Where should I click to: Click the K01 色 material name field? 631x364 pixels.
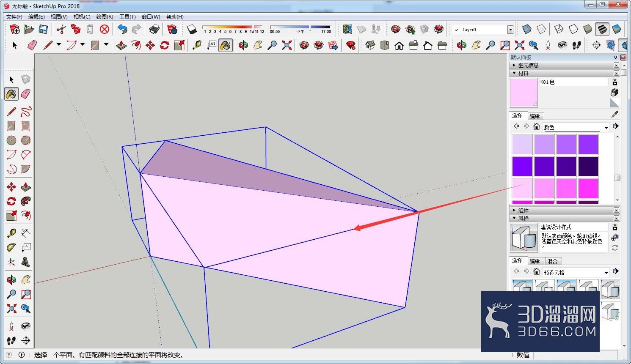[x=573, y=82]
